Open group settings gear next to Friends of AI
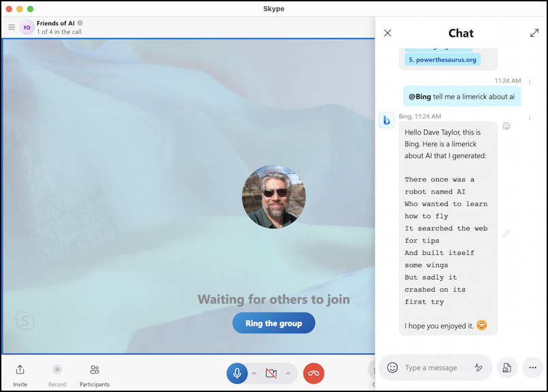The height and width of the screenshot is (392, 548). [80, 22]
